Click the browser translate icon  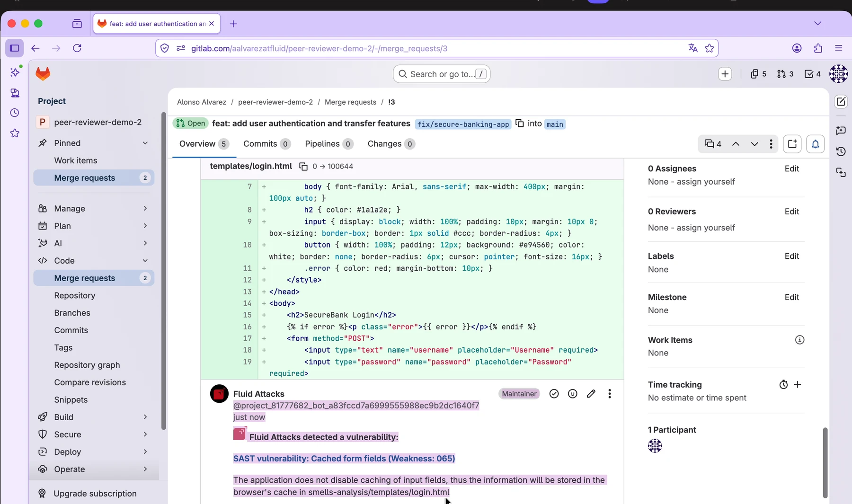pyautogui.click(x=693, y=48)
